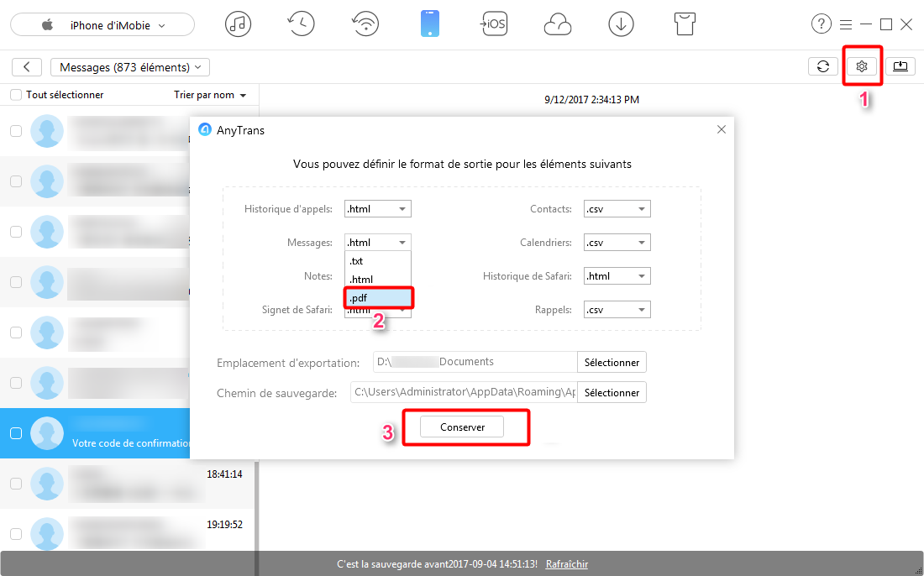
Task: Toggle the Tout sélectionner checkbox
Action: coord(16,95)
